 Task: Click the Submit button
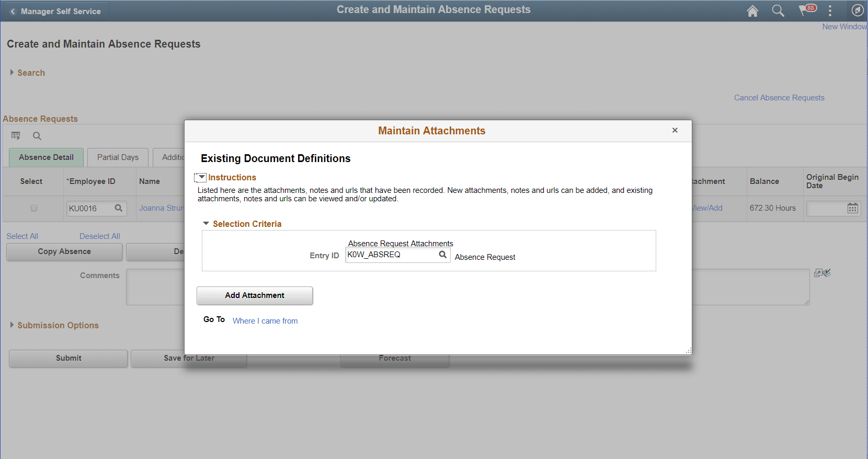pyautogui.click(x=68, y=358)
